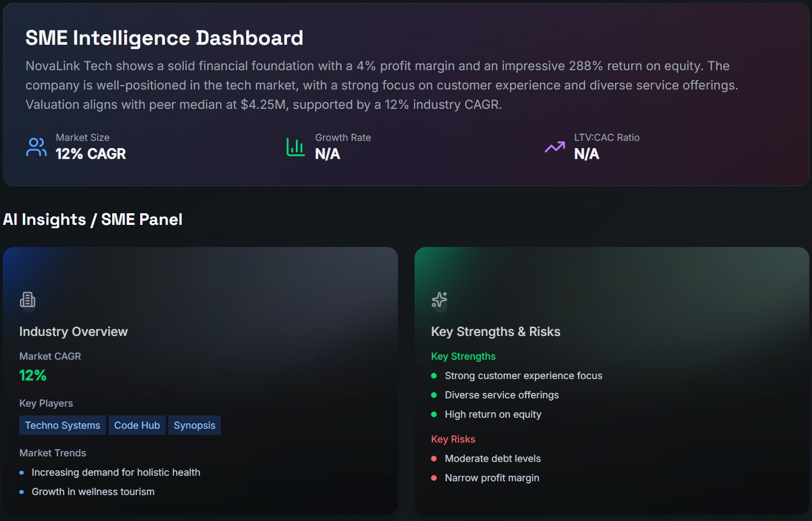Select the Synopsis key player tag
The image size is (812, 521).
194,425
